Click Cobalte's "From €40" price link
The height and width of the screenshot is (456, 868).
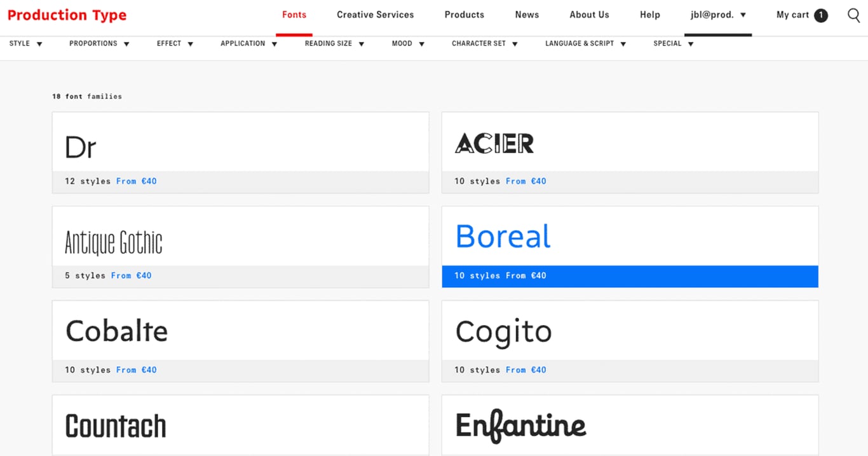click(x=137, y=370)
